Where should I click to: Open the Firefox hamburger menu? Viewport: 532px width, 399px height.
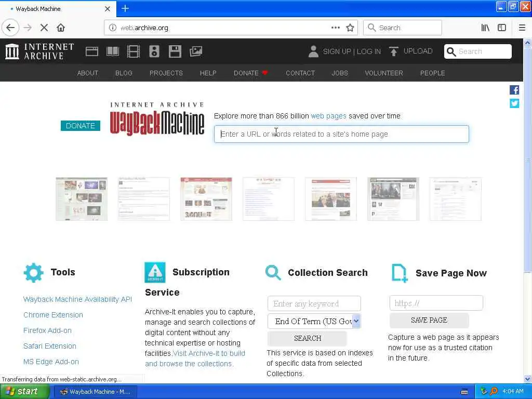point(522,28)
